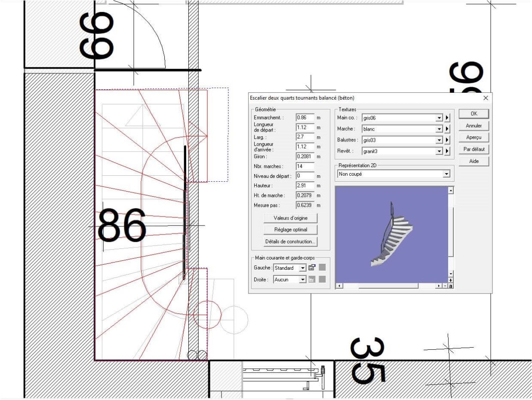Click Réglage optimal to optimize stair geometry
The width and height of the screenshot is (532, 400).
pyautogui.click(x=291, y=229)
